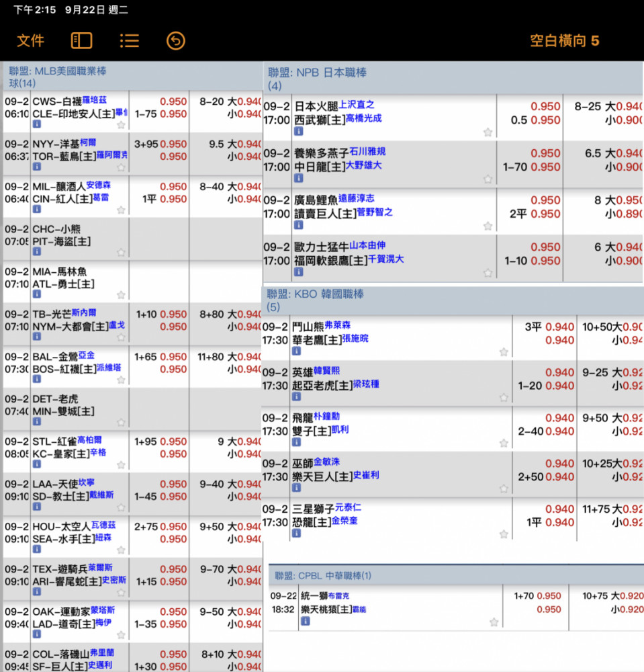The height and width of the screenshot is (672, 644).
Task: Pick handicap 2-40 0.940 for 雙子
Action: pyautogui.click(x=546, y=431)
